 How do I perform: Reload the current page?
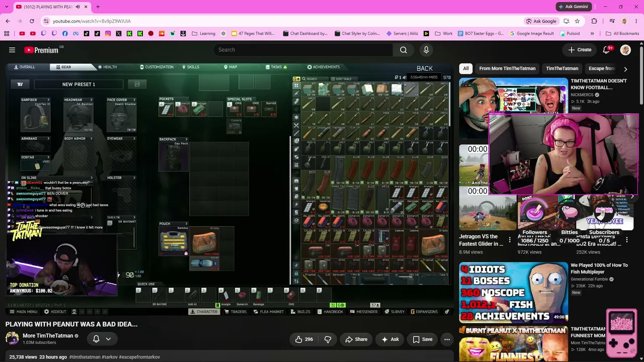[x=32, y=21]
